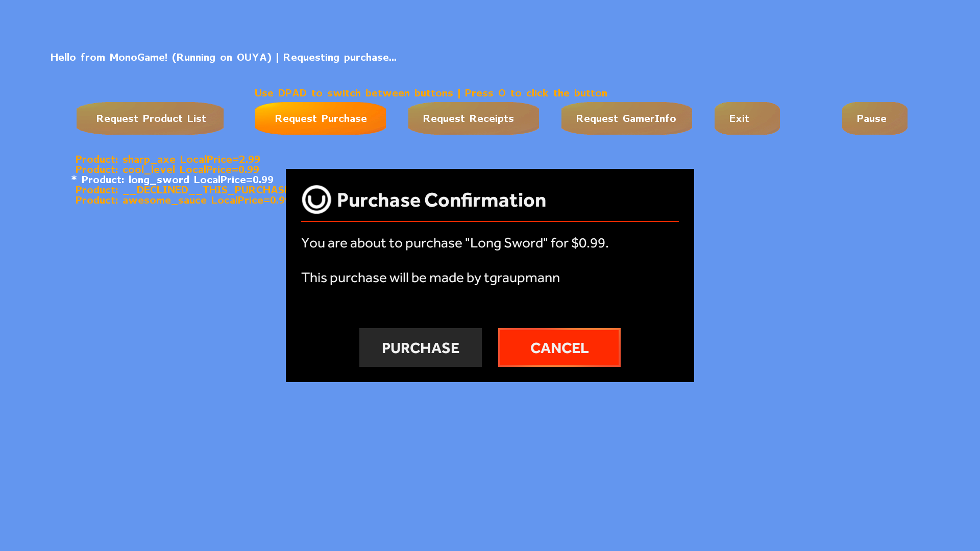Click the Hello from MonoGame status text

coord(223,57)
